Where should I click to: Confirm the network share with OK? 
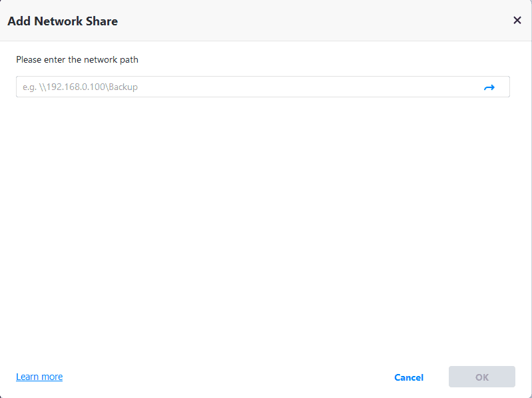tap(482, 377)
